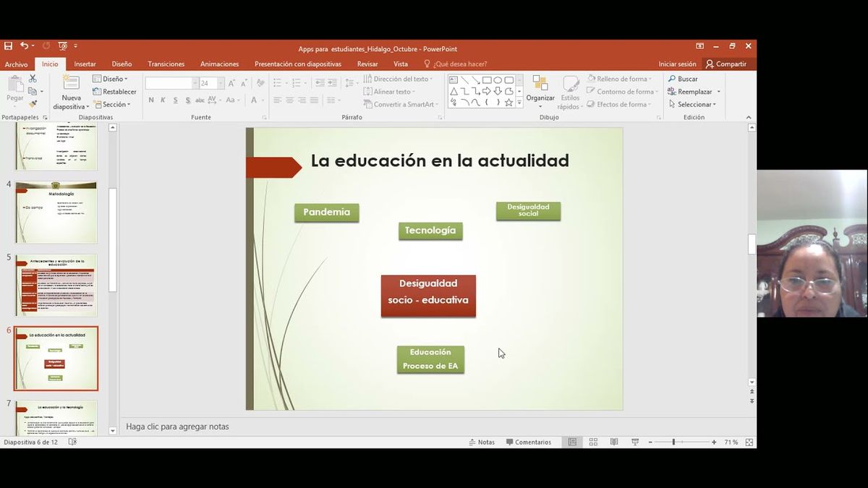Image resolution: width=868 pixels, height=488 pixels.
Task: Expand Dirección del texto dropdown
Action: point(399,79)
